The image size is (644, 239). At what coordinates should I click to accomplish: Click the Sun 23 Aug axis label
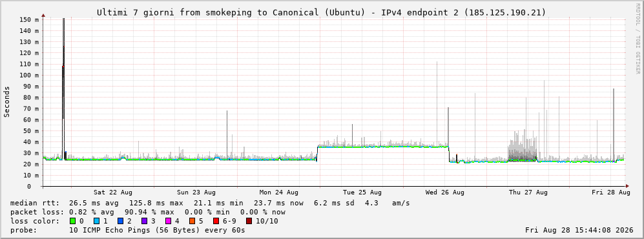tap(196, 192)
